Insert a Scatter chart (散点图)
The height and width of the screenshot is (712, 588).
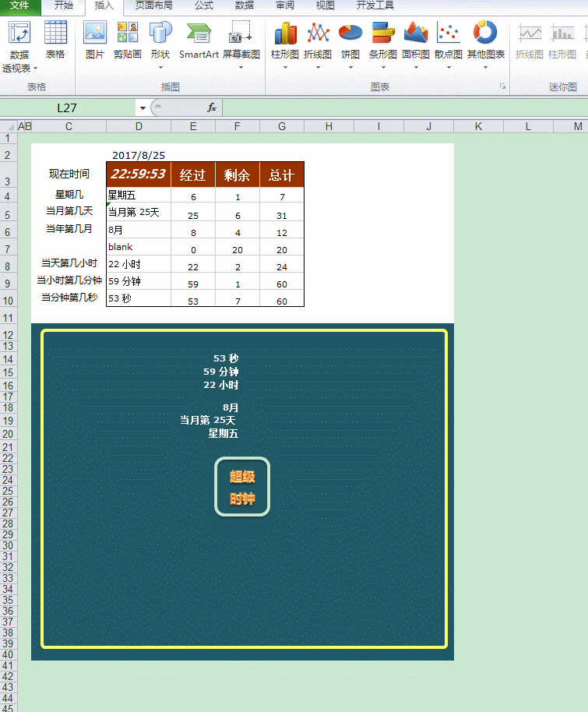click(x=449, y=45)
